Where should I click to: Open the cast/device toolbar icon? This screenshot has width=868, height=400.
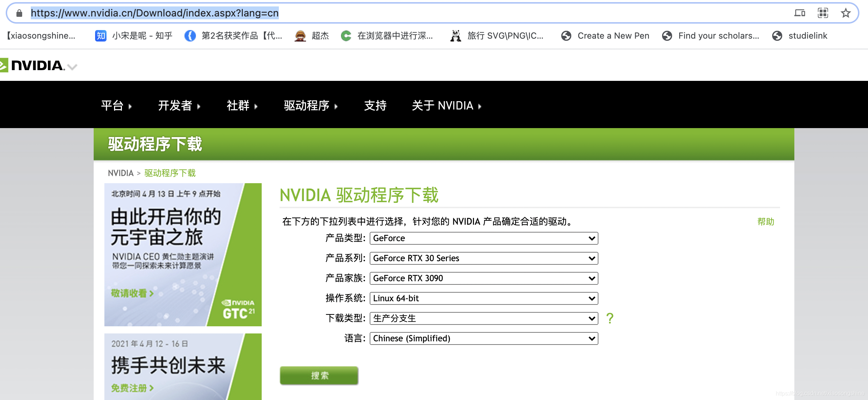pyautogui.click(x=800, y=13)
